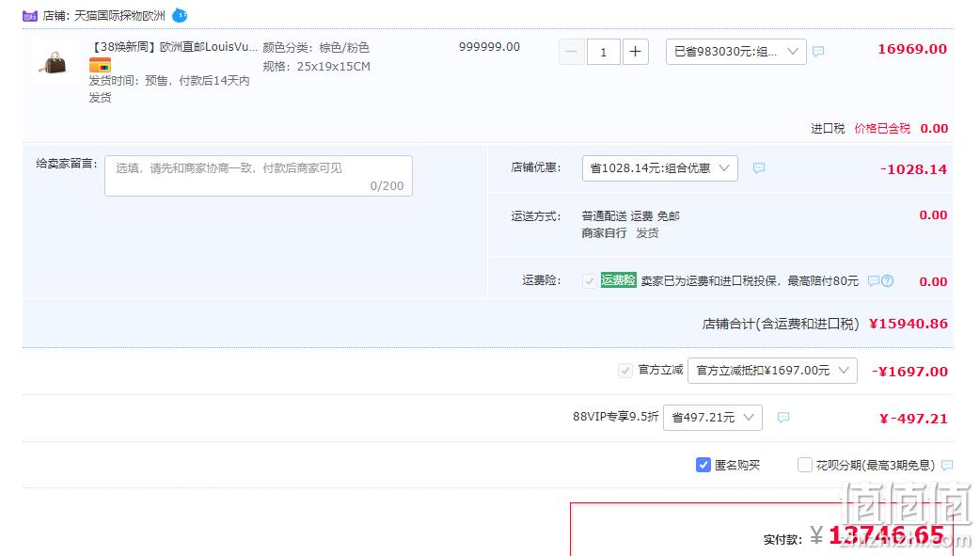Click the item subtotal 16969.00
The image size is (980, 556).
pyautogui.click(x=912, y=49)
